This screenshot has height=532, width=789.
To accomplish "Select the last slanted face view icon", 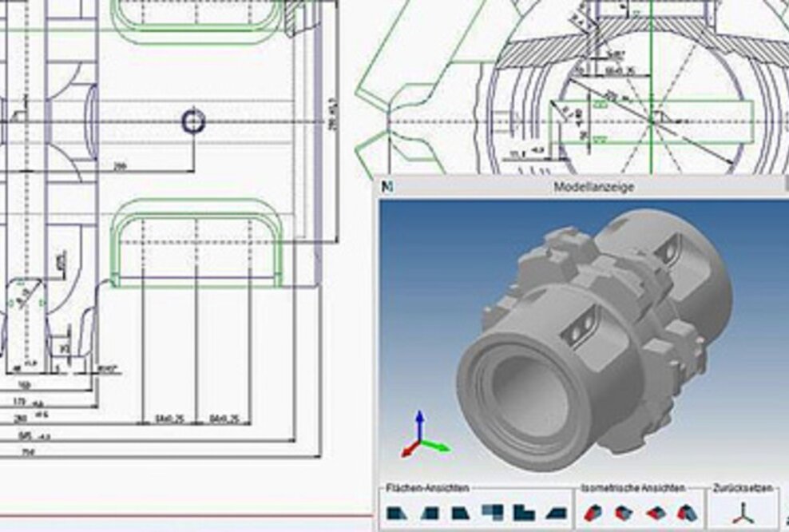I will pyautogui.click(x=556, y=512).
